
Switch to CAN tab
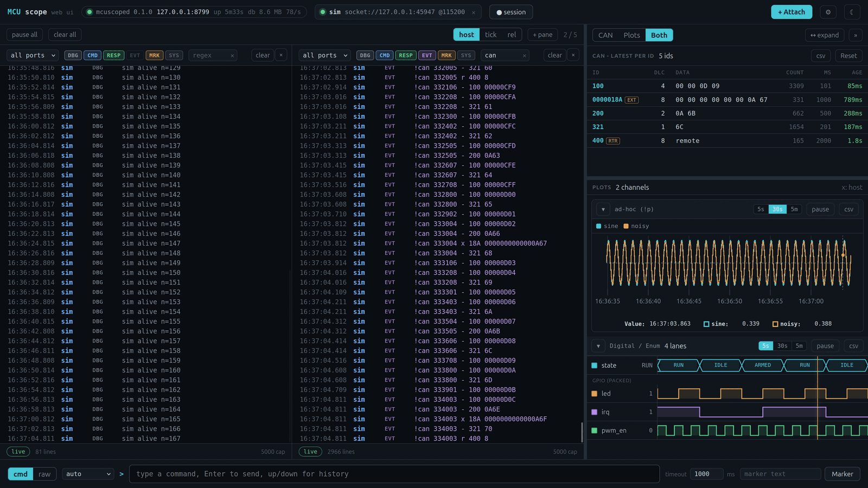click(x=605, y=35)
